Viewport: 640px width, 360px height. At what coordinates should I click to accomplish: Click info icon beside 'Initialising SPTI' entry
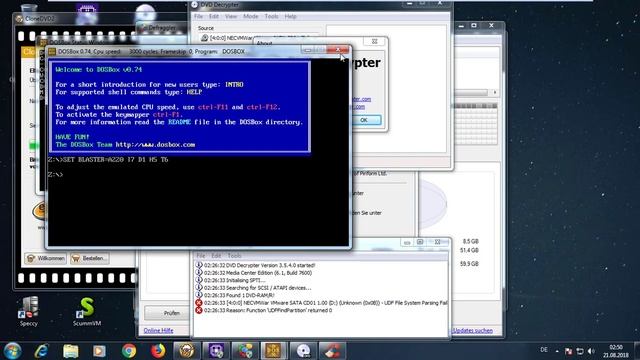pyautogui.click(x=199, y=280)
